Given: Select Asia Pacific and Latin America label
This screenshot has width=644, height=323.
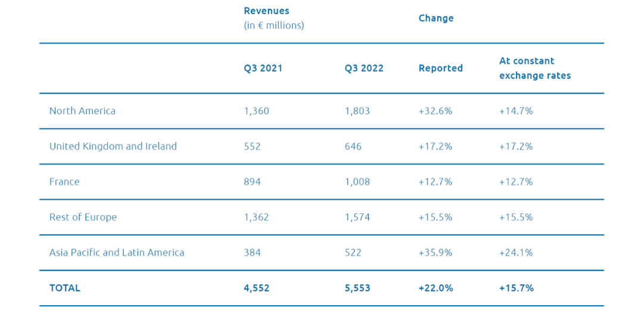Looking at the screenshot, I should click(x=117, y=252).
